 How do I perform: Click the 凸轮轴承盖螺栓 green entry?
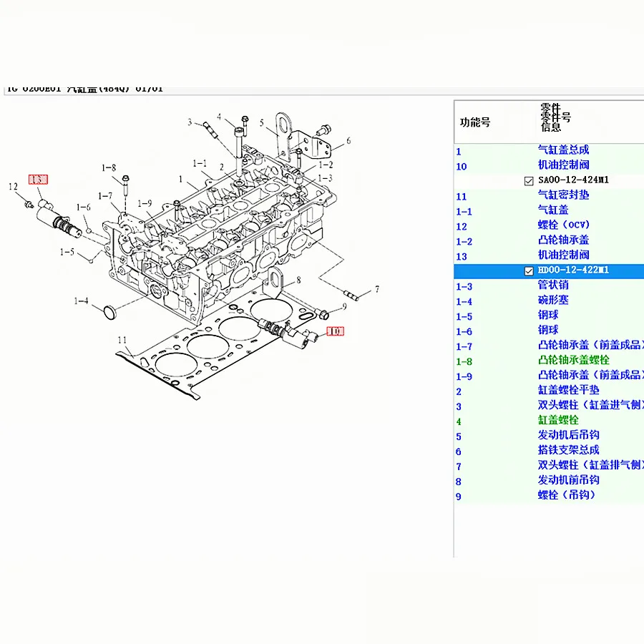(573, 361)
